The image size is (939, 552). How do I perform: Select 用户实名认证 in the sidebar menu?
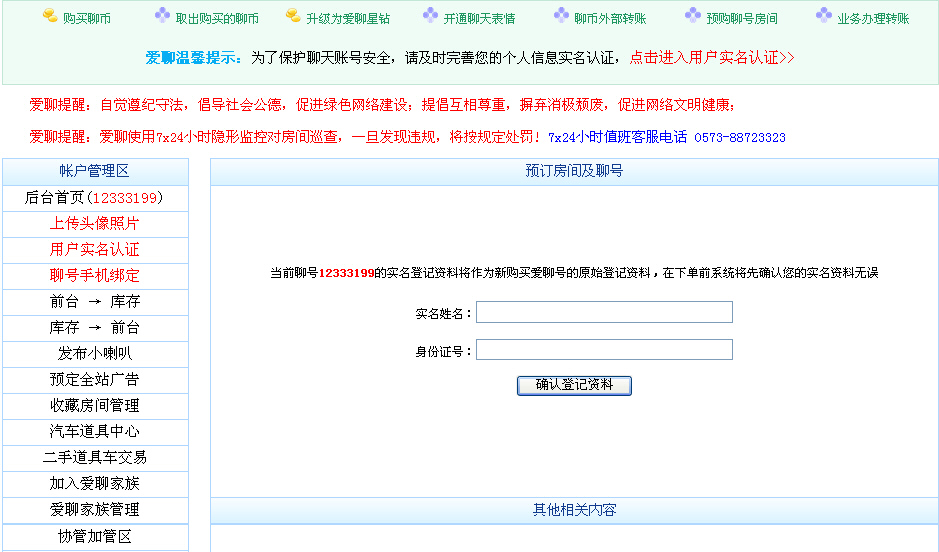pos(94,250)
